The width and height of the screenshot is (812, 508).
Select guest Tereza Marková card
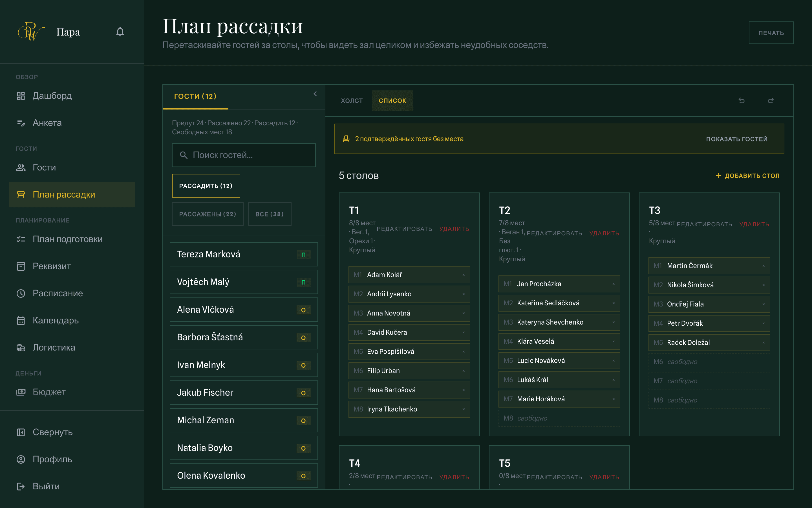[244, 254]
